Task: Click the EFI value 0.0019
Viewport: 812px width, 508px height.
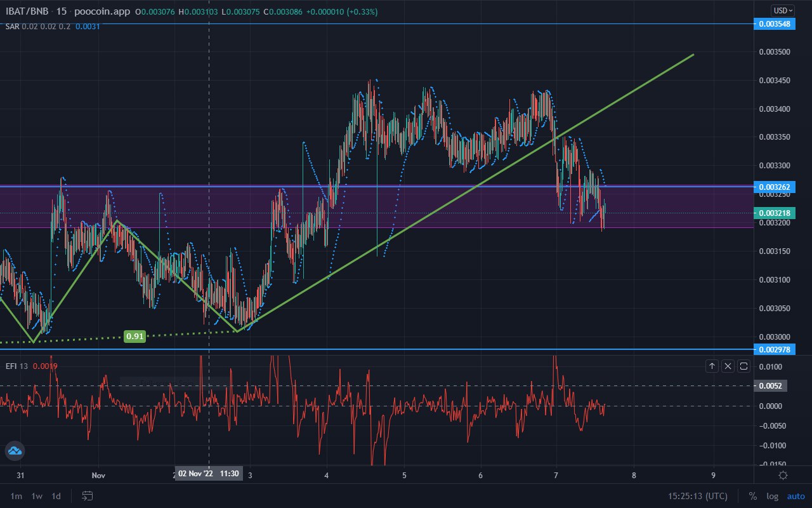Action: click(x=45, y=366)
